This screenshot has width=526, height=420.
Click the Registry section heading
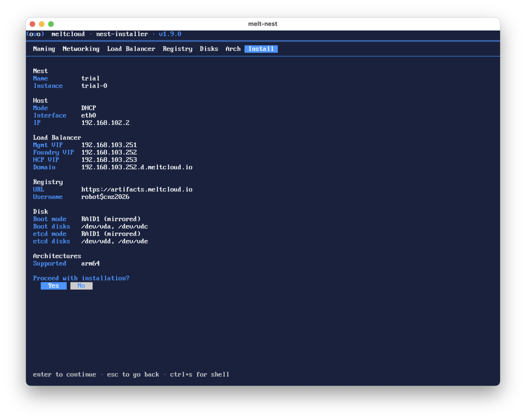point(48,182)
